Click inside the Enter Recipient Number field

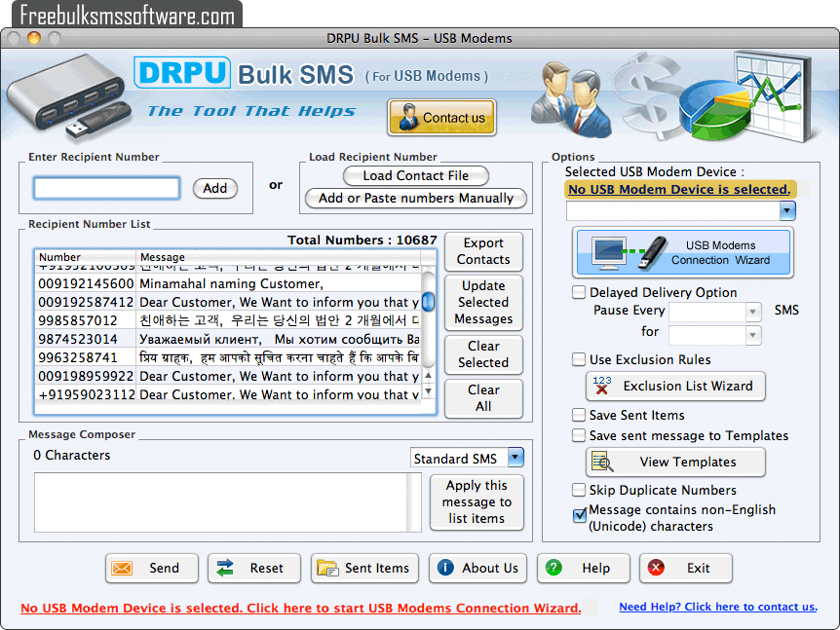click(x=105, y=188)
